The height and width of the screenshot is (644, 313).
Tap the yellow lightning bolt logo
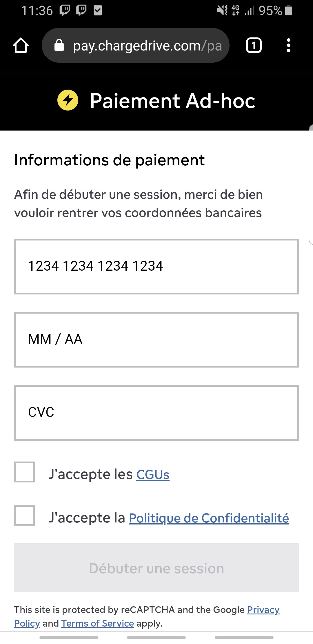[x=68, y=100]
